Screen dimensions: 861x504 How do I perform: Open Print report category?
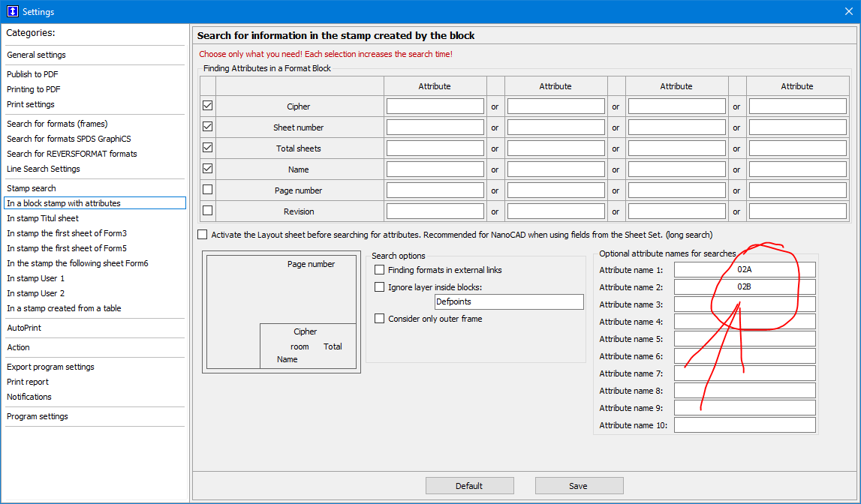28,382
